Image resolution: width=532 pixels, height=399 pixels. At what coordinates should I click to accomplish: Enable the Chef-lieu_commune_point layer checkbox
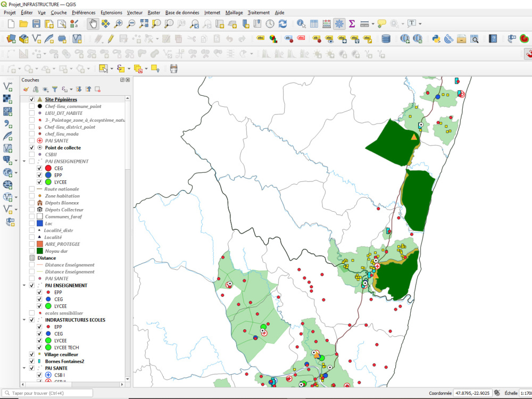pyautogui.click(x=31, y=106)
